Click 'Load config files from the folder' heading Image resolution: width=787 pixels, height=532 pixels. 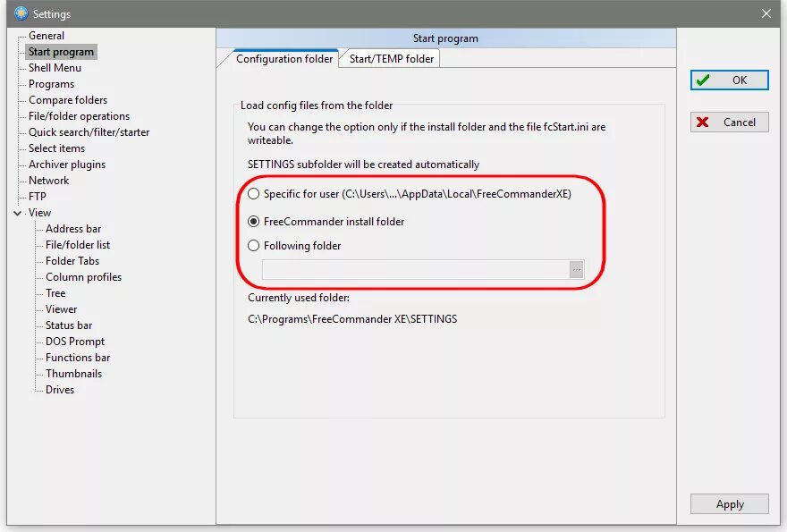tap(317, 106)
